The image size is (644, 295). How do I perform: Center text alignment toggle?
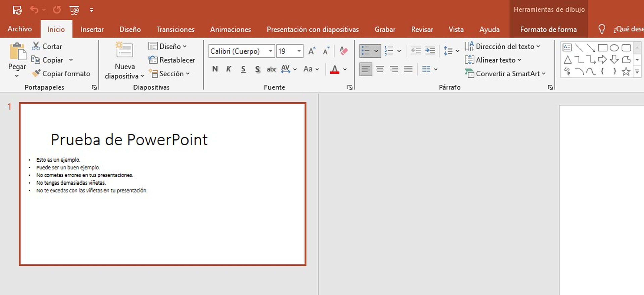[x=380, y=69]
